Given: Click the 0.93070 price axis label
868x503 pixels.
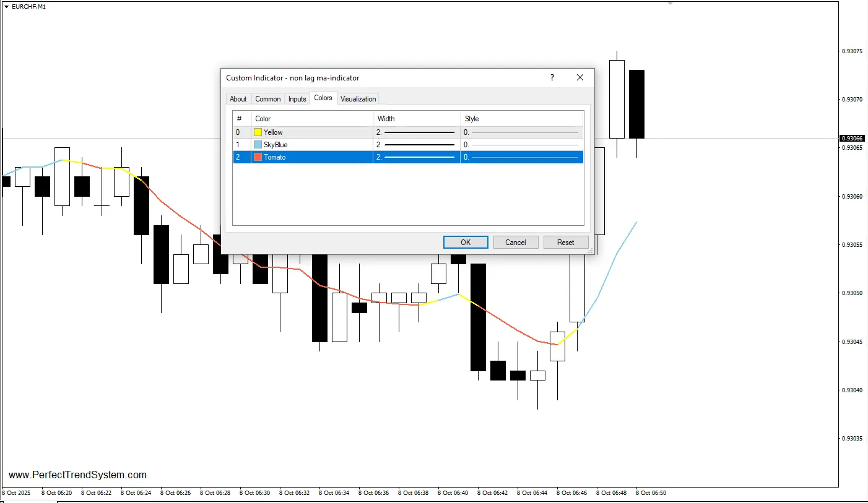Looking at the screenshot, I should (x=853, y=99).
